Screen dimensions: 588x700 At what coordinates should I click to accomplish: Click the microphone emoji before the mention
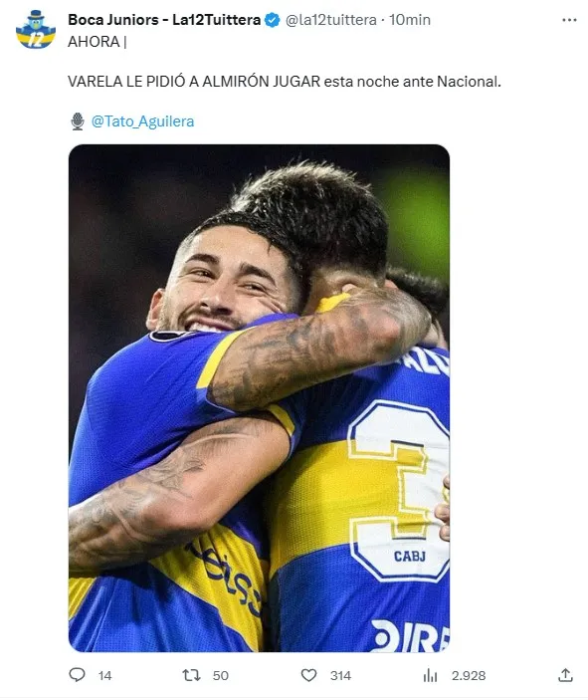pyautogui.click(x=78, y=121)
